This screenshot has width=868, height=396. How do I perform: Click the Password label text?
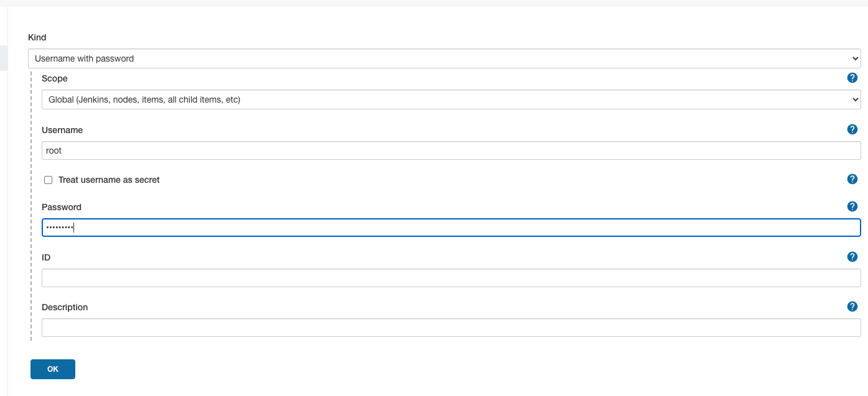coord(62,207)
